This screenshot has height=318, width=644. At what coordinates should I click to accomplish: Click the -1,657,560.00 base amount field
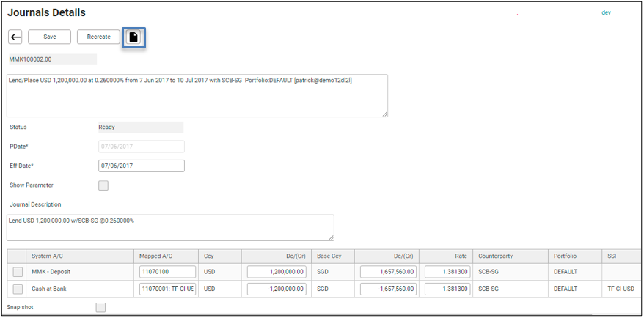coord(389,289)
